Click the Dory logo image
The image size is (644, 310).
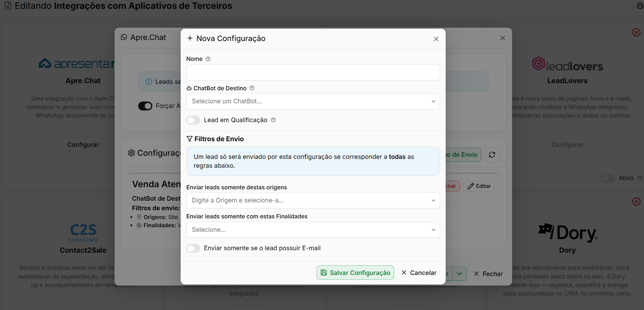click(x=568, y=232)
